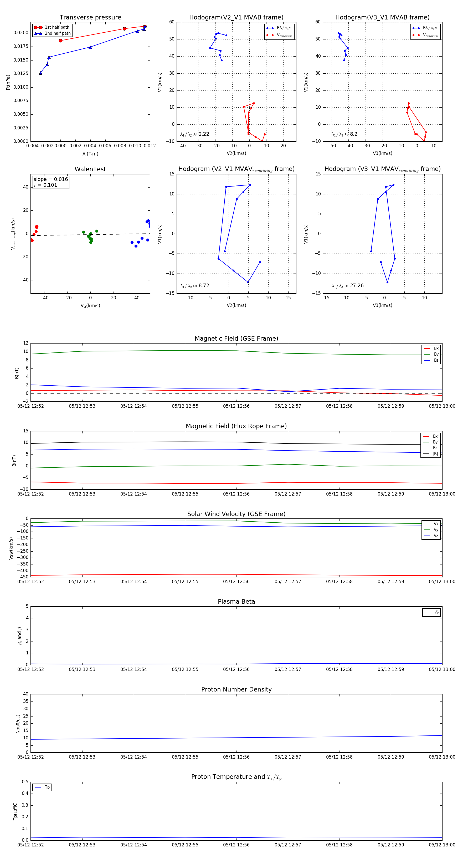Select the Vy legend entry
Image resolution: width=473 pixels, height=868 pixels.
[x=431, y=530]
